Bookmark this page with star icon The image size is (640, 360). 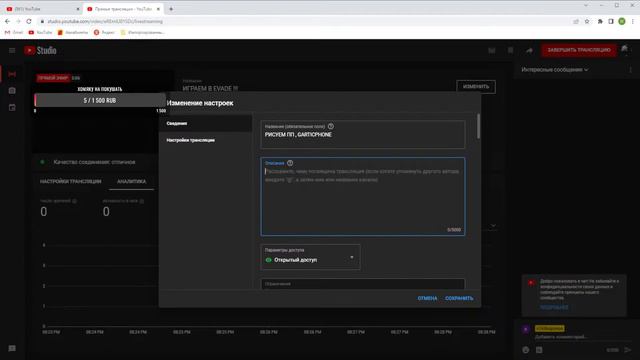click(587, 21)
